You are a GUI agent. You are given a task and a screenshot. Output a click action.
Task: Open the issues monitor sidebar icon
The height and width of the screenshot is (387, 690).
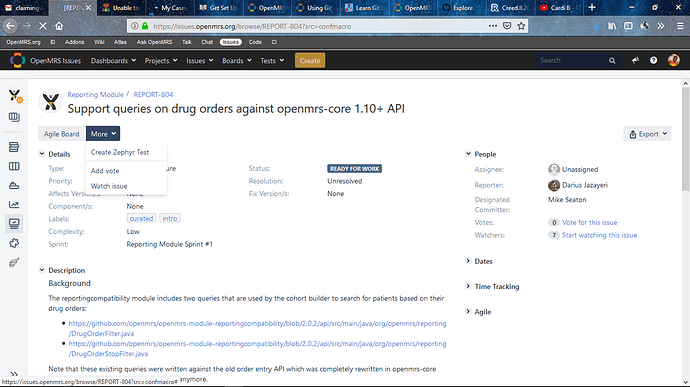click(14, 224)
